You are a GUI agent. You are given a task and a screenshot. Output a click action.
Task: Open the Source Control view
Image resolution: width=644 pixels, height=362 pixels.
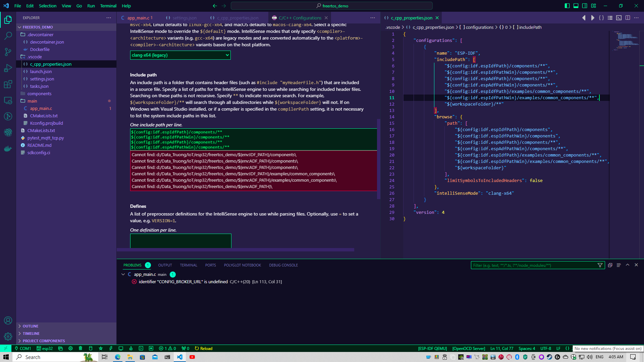coord(8,52)
